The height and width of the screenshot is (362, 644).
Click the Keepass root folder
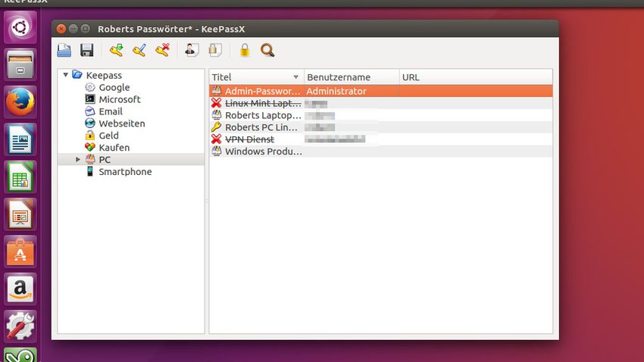pos(104,75)
